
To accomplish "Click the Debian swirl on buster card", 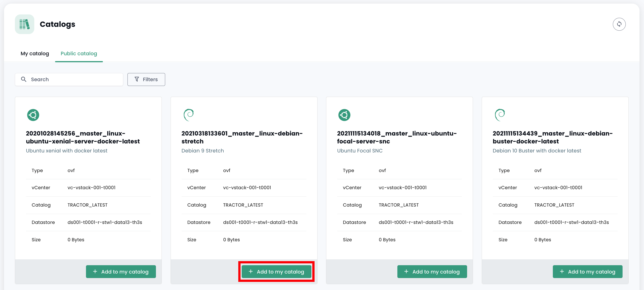I will click(500, 115).
